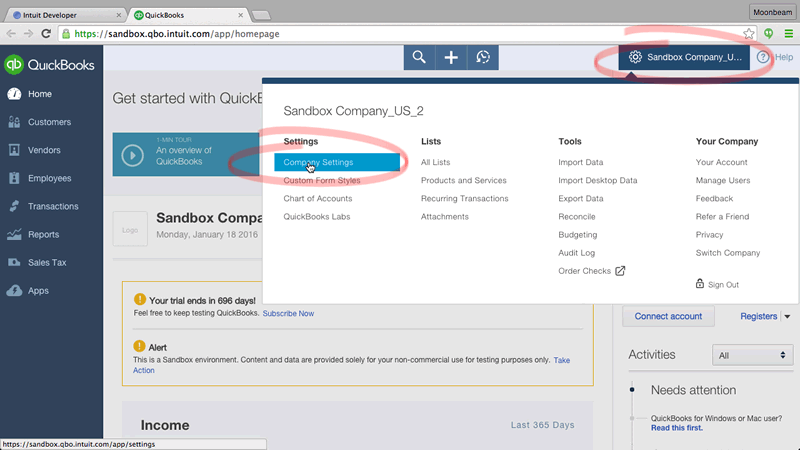Open Custom Form Styles
800x450 pixels.
[x=322, y=180]
